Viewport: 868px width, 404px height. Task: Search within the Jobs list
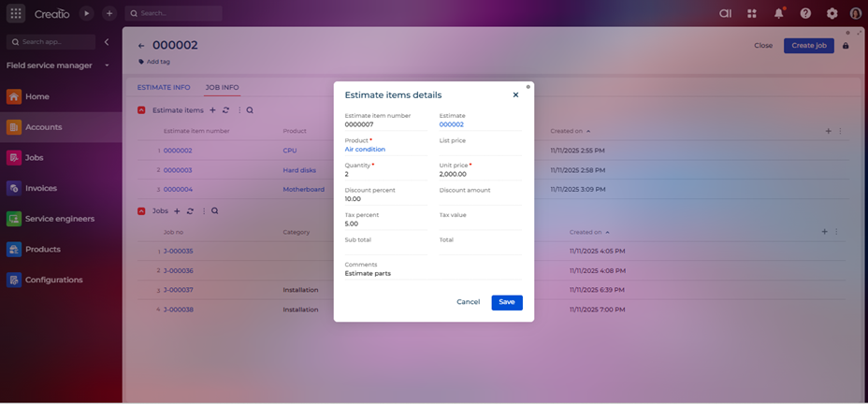(214, 211)
